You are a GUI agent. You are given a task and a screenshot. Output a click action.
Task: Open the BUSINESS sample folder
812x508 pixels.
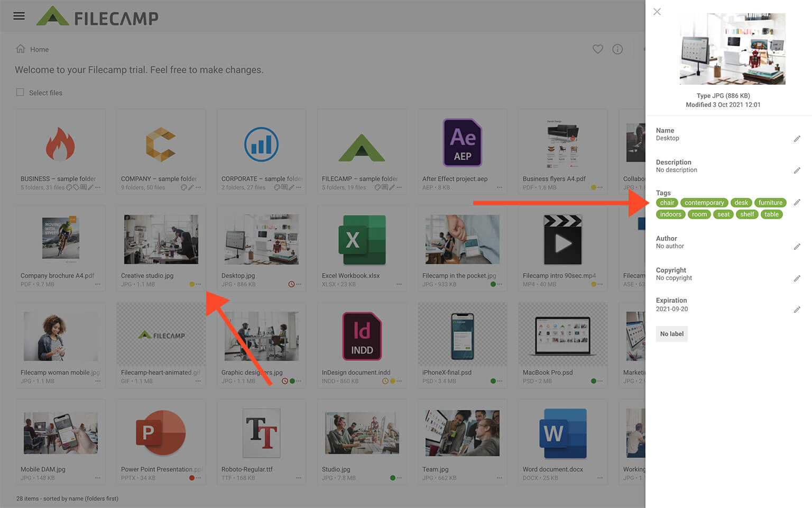(x=60, y=151)
